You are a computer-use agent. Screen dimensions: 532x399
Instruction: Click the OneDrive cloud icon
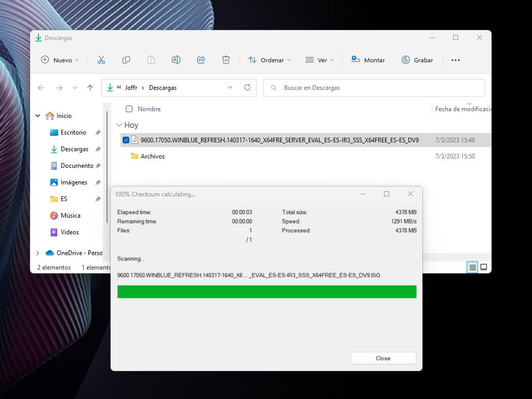[x=50, y=253]
